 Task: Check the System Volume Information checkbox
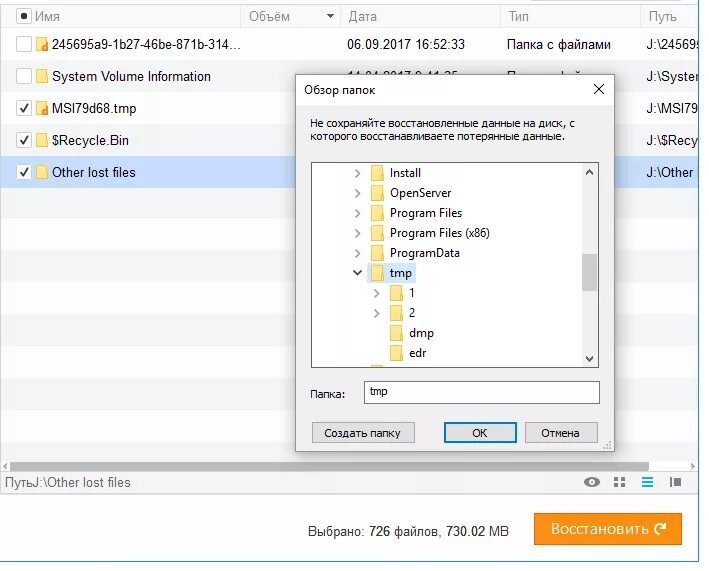pos(24,76)
